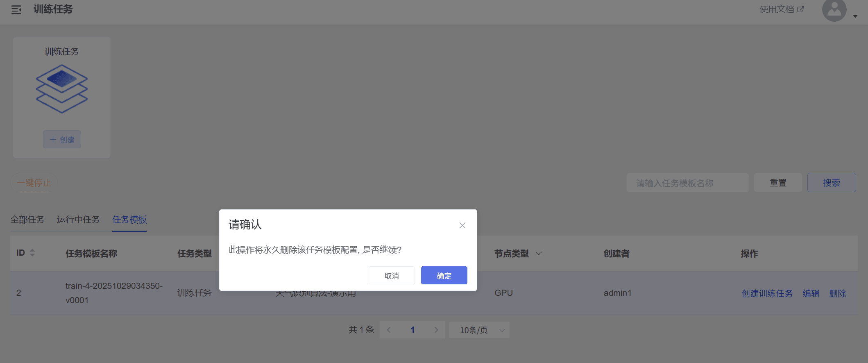
Task: Switch to the 运行中任务 tab
Action: coord(78,220)
